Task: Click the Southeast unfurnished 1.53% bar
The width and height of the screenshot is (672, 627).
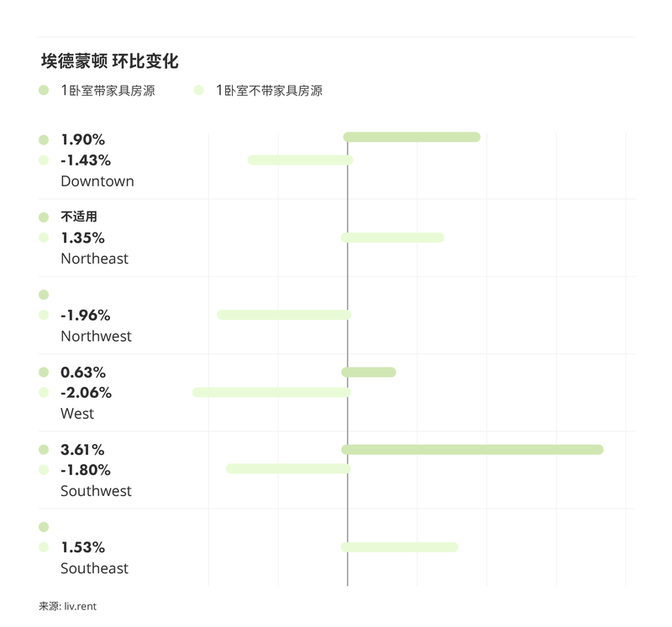Action: [x=399, y=547]
